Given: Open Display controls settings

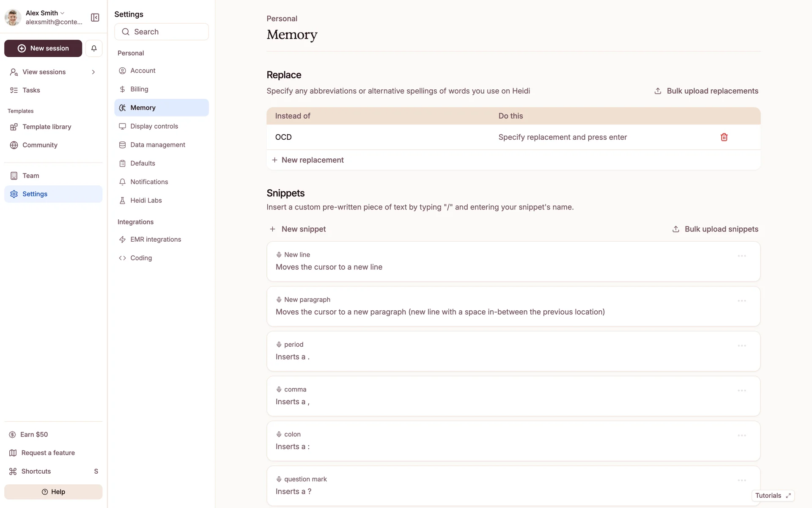Looking at the screenshot, I should tap(154, 126).
